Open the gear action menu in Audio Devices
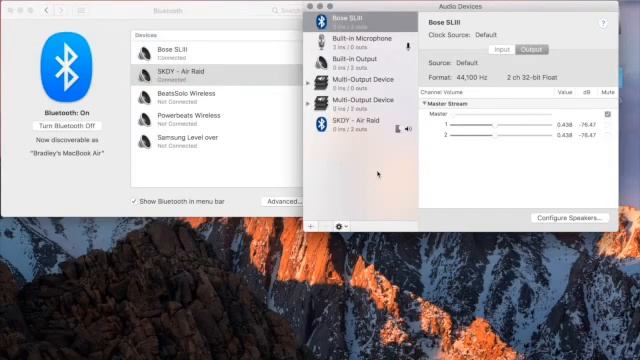The height and width of the screenshot is (360, 640). tap(341, 227)
